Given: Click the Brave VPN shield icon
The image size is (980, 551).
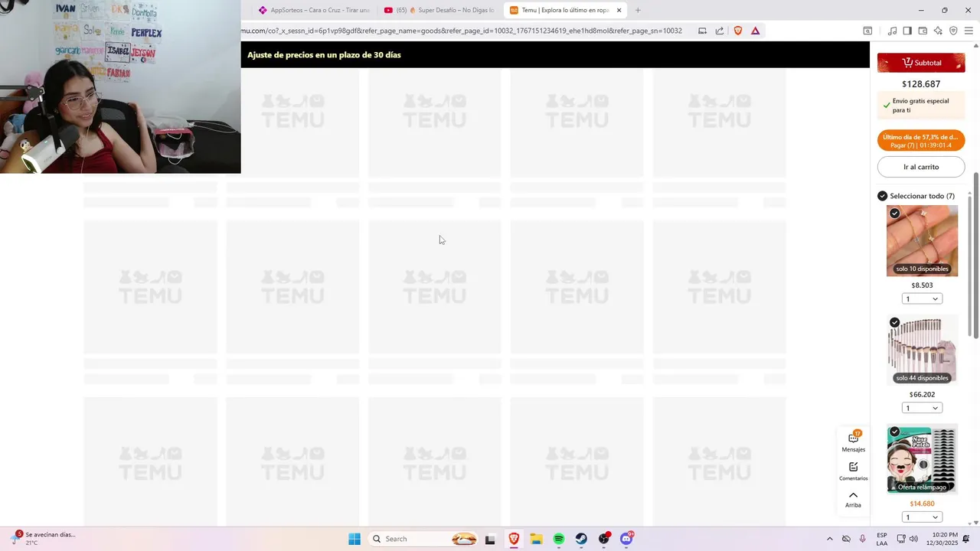Looking at the screenshot, I should tap(953, 31).
